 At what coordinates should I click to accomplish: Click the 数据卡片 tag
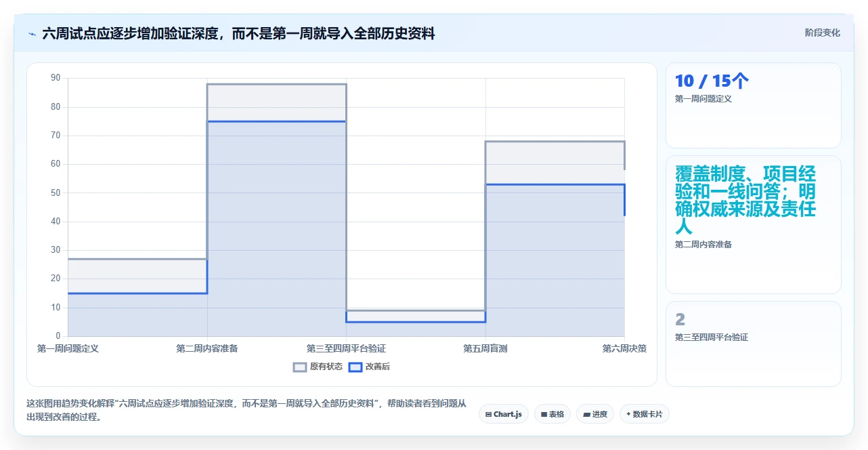[x=644, y=414]
